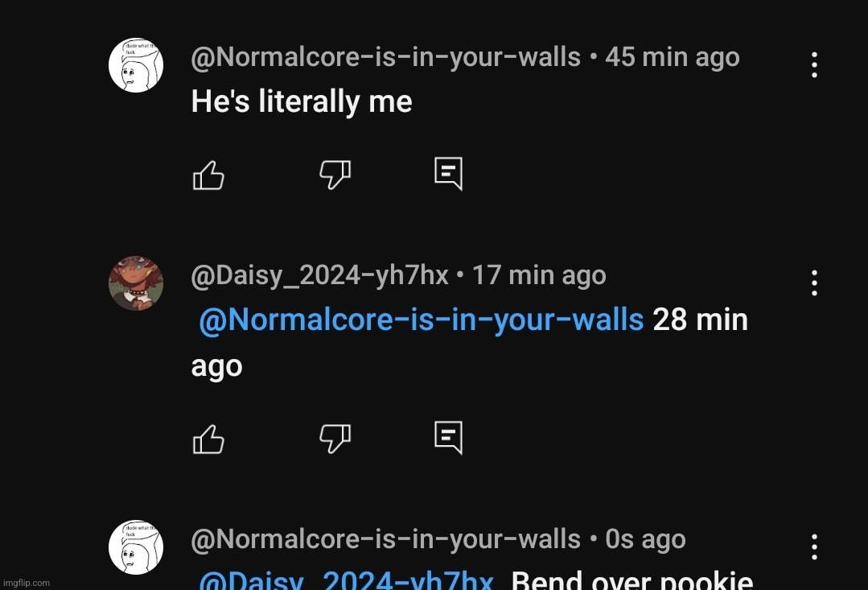Open more options for the 0s ago comment

[814, 547]
